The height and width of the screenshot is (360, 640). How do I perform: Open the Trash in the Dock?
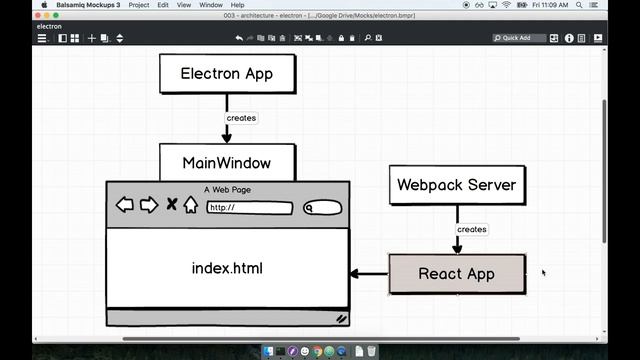tap(371, 351)
